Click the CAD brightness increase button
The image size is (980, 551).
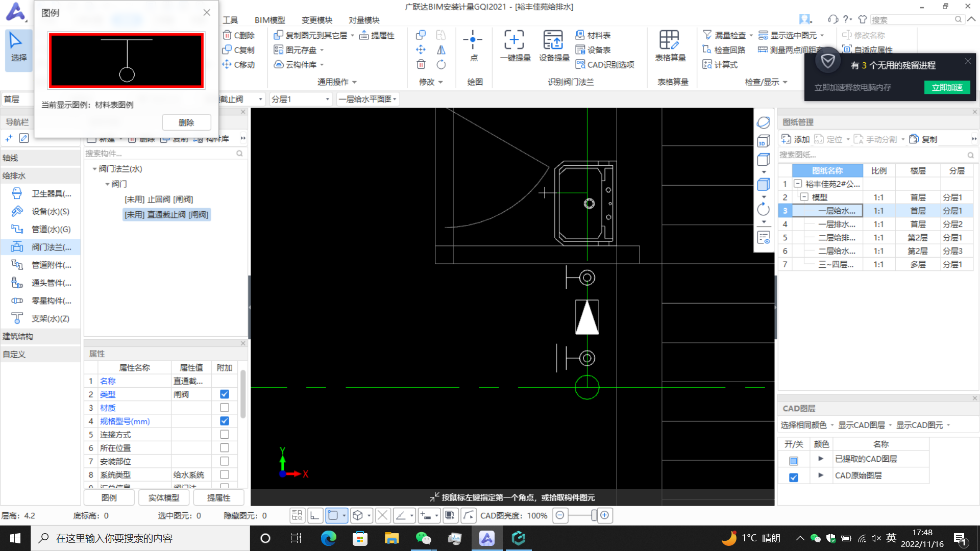coord(605,515)
